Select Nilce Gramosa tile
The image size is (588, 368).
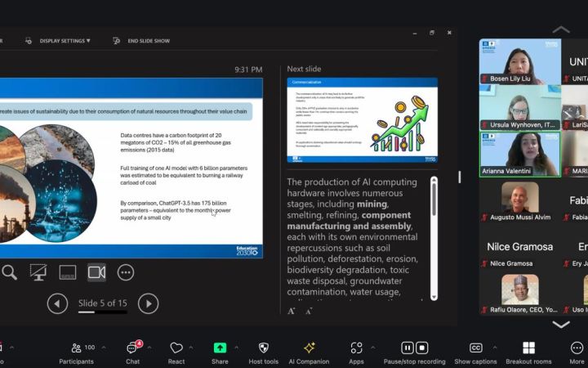[x=520, y=246]
